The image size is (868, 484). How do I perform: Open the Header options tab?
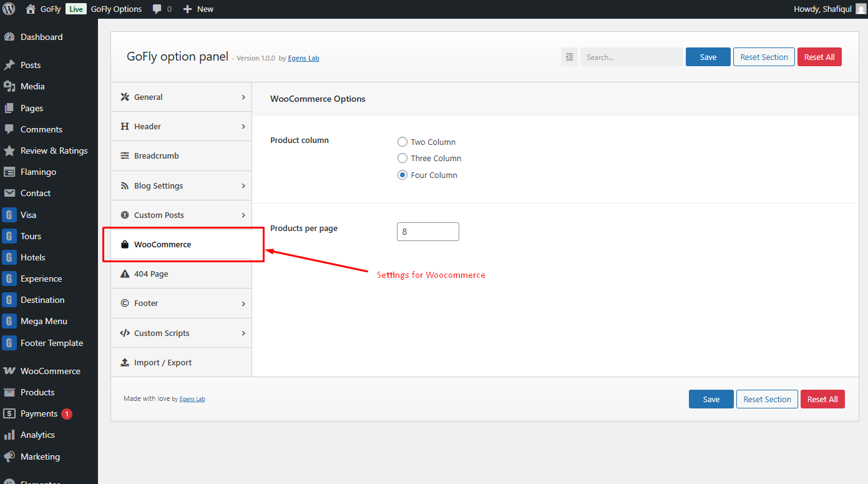click(x=182, y=126)
